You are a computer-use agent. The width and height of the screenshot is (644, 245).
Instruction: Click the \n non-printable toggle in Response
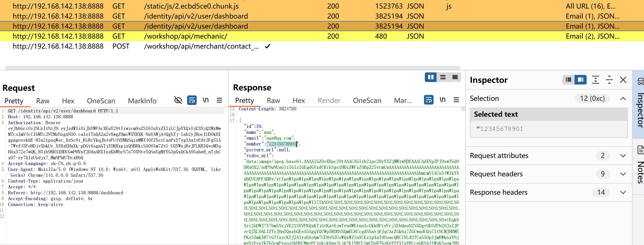442,100
